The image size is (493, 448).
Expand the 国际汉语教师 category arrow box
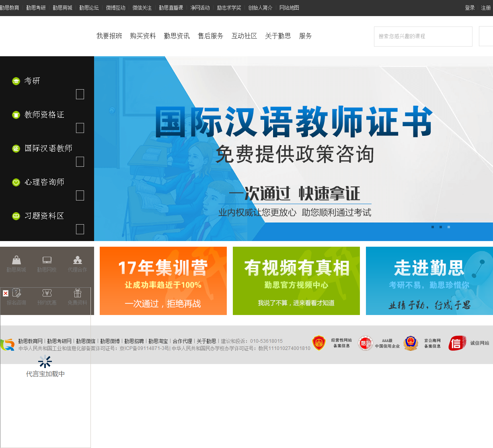coord(80,162)
